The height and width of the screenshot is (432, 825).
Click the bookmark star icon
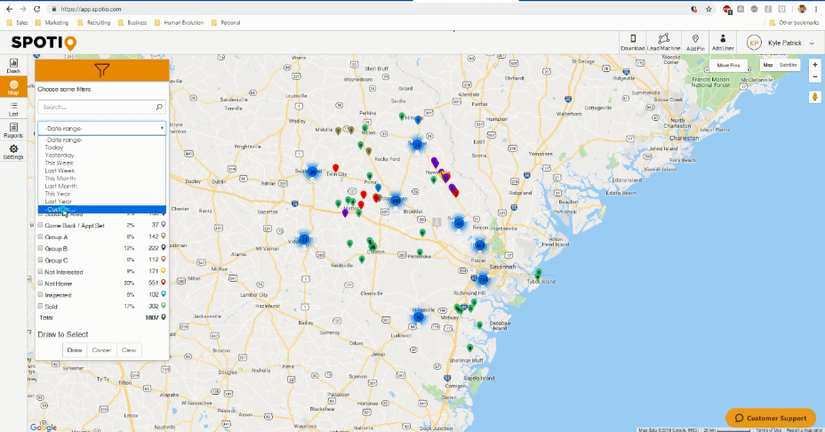tap(709, 9)
